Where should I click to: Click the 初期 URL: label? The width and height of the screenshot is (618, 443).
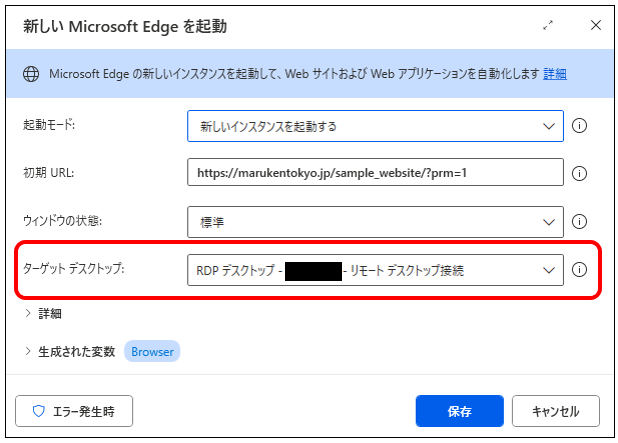[x=48, y=173]
